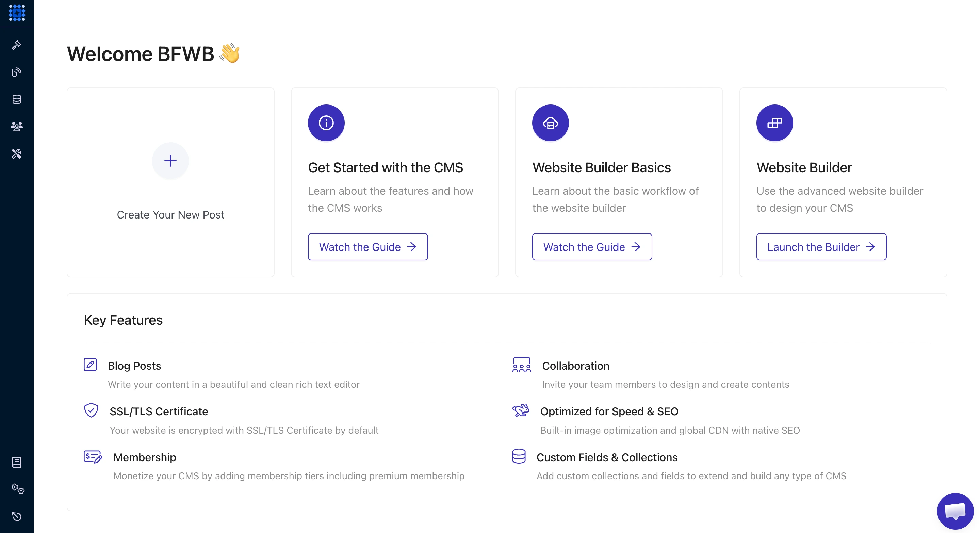Click the cloud icon on Website Builder Basics card
This screenshot has width=980, height=533.
[550, 123]
